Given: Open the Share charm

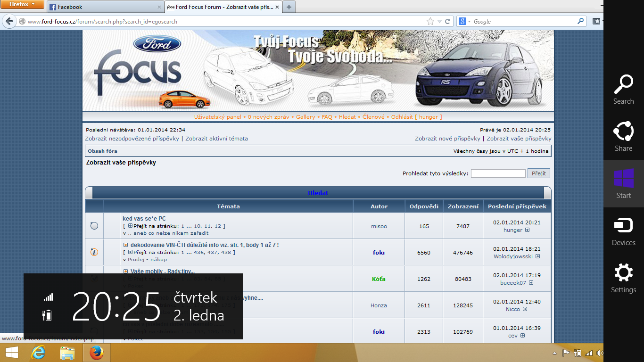Looking at the screenshot, I should (x=623, y=137).
